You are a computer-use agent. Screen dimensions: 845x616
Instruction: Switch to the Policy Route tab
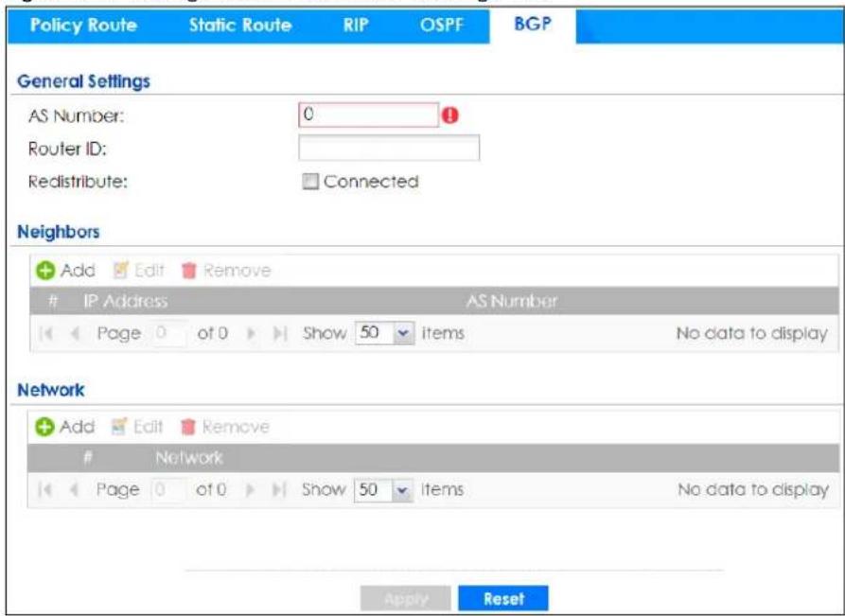tap(83, 26)
